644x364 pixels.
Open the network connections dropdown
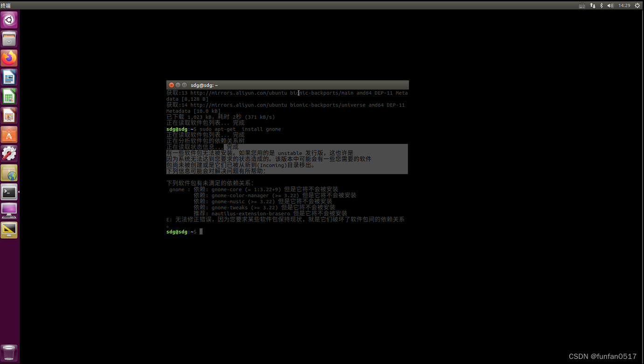[592, 5]
